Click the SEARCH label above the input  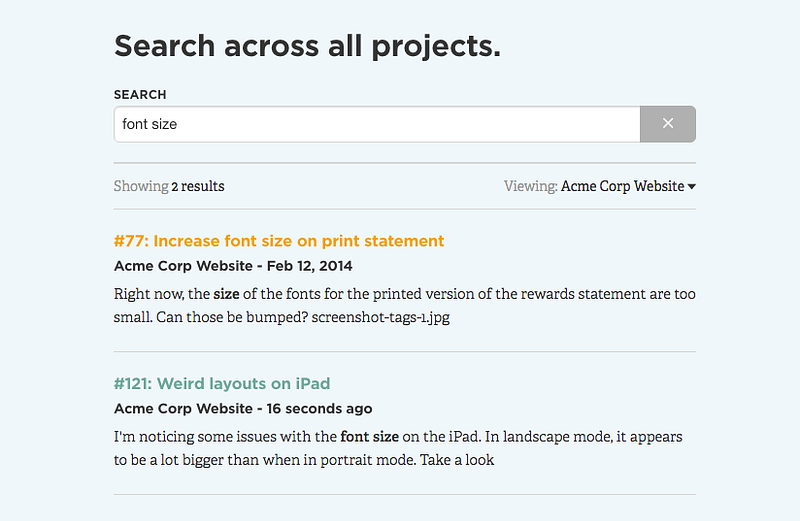140,95
